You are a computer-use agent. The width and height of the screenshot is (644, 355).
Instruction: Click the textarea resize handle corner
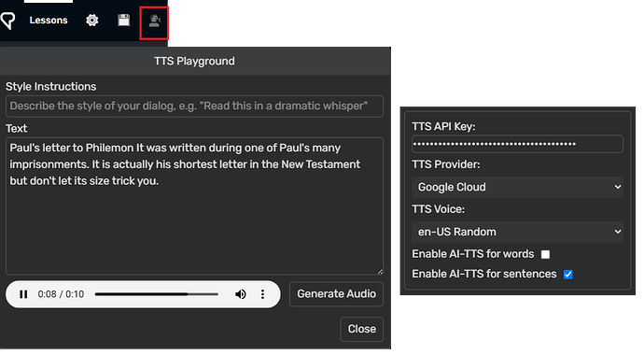(380, 271)
